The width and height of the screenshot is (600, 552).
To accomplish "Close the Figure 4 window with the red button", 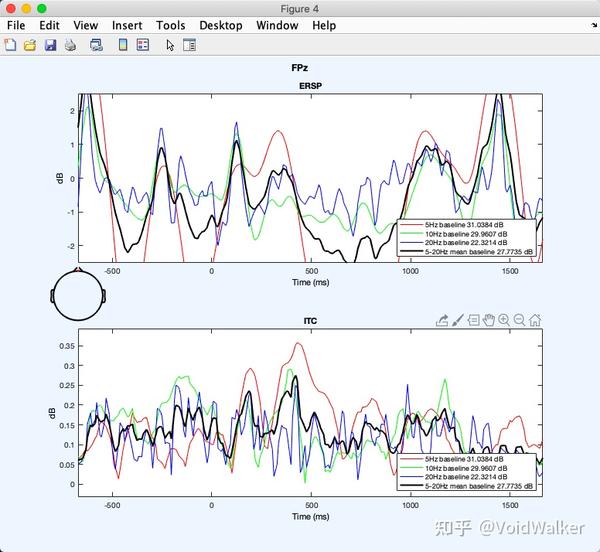I will pyautogui.click(x=11, y=8).
